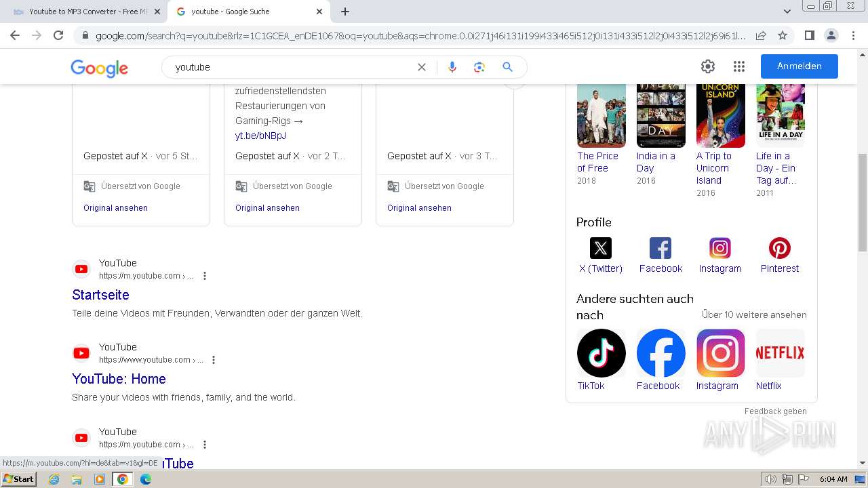Viewport: 868px width, 488px height.
Task: Click the 6:04 AM taskbar clock
Action: click(833, 479)
